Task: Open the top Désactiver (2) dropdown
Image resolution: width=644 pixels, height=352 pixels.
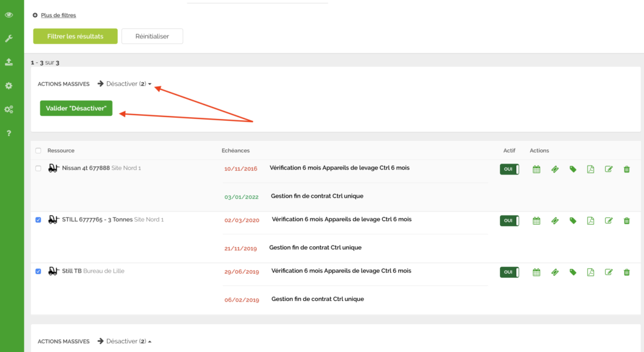Action: pos(129,84)
